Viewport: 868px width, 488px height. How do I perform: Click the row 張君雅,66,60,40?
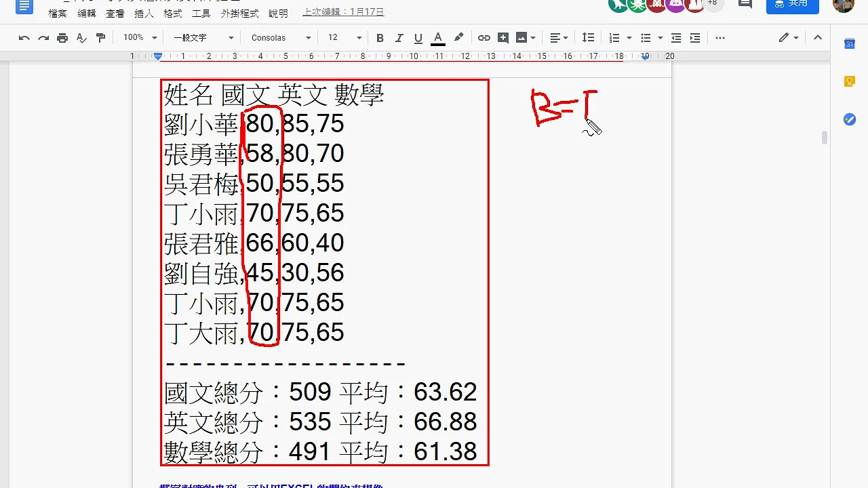coord(254,243)
